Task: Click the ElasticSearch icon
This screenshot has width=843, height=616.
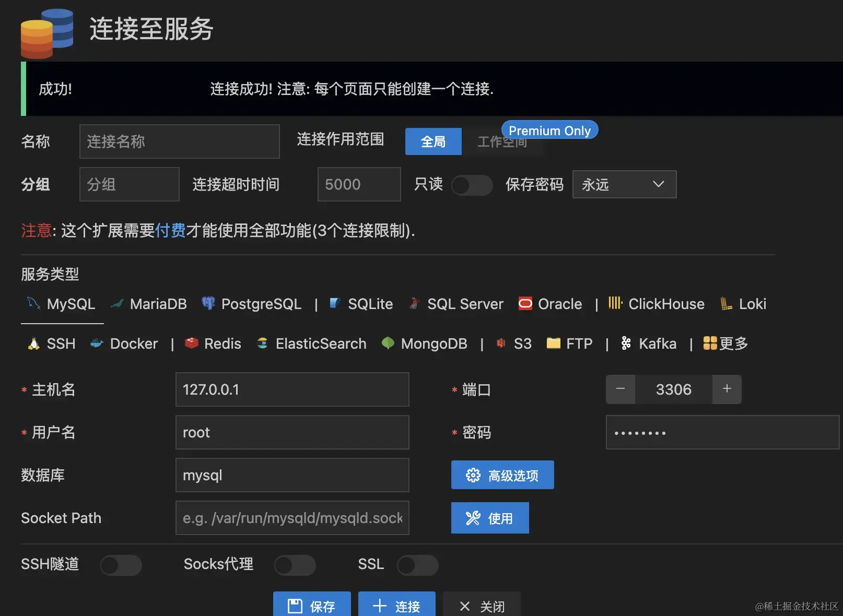Action: 263,343
